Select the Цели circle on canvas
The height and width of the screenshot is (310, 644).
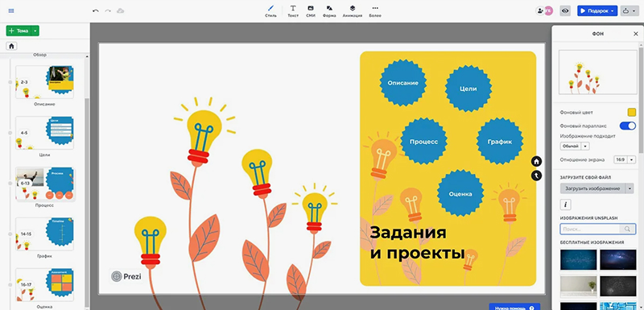click(x=469, y=89)
